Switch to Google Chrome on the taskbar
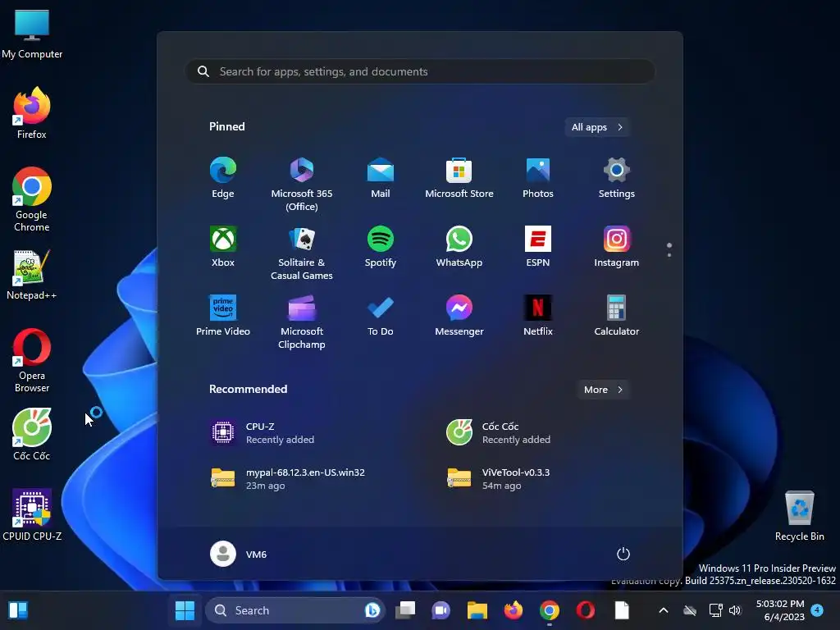 (549, 610)
